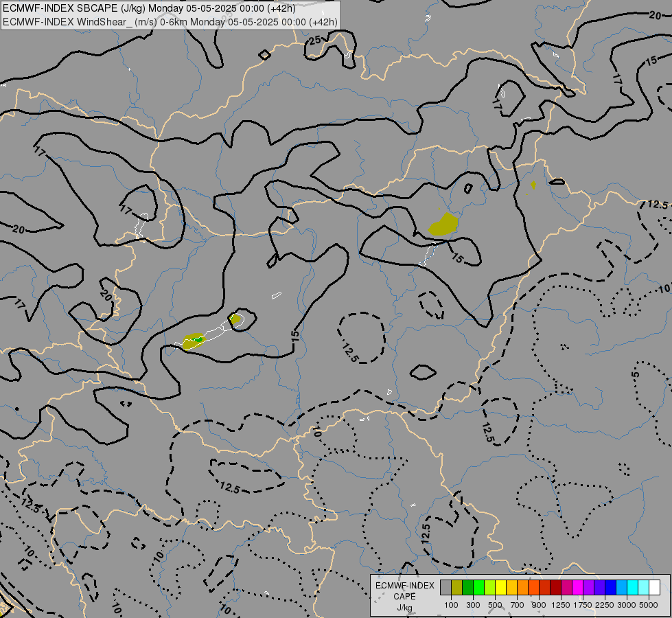Click the legend tick label 5000
The width and height of the screenshot is (672, 618).
click(x=649, y=605)
